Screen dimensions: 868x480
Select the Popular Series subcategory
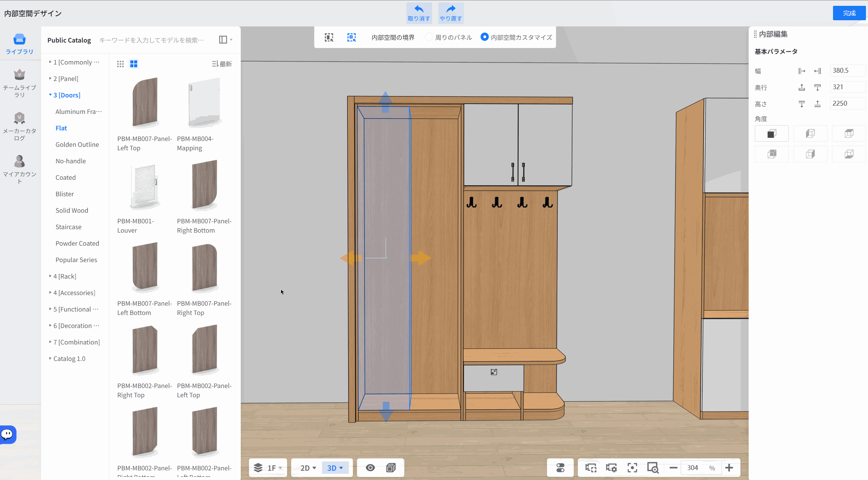pyautogui.click(x=76, y=260)
